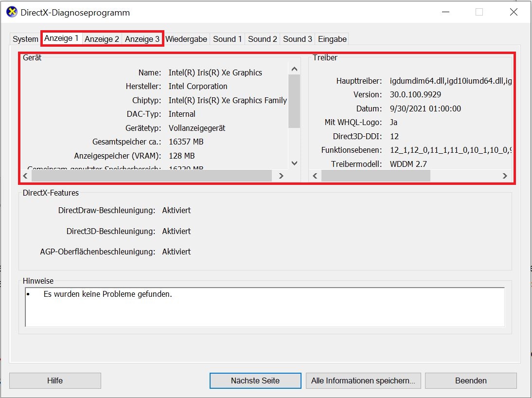Screen dimensions: 532x398
Task: Click the version value 30.0.100.9929
Action: point(415,95)
